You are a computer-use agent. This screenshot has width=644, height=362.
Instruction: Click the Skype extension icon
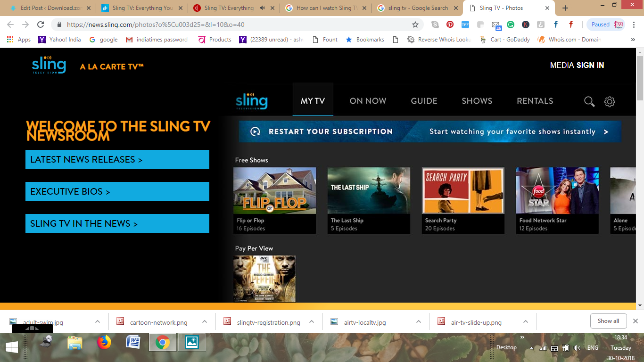pos(435,25)
